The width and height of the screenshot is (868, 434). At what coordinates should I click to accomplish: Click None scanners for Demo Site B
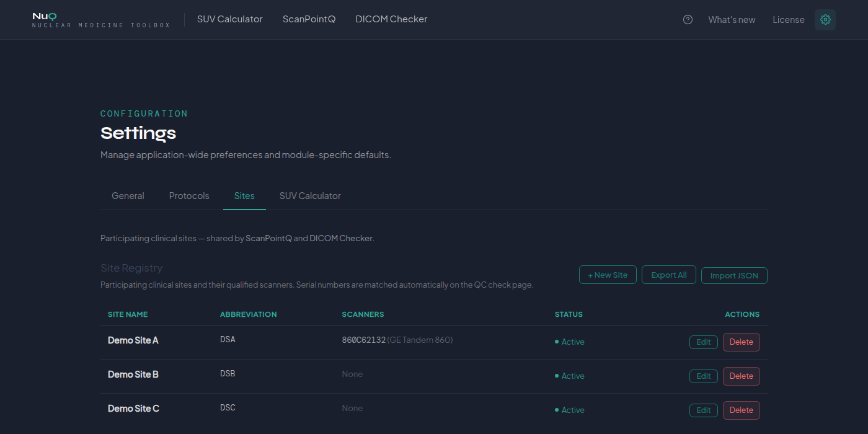[x=352, y=374]
